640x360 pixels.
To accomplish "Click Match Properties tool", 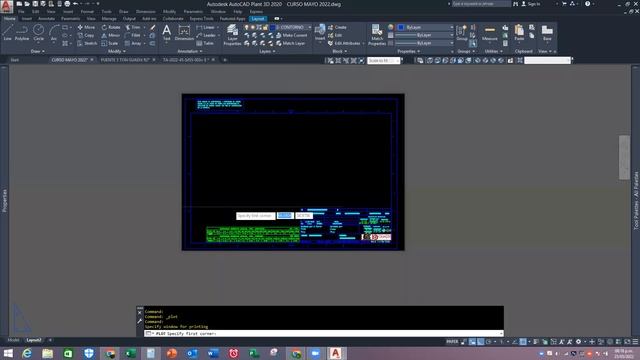I will coord(377,34).
